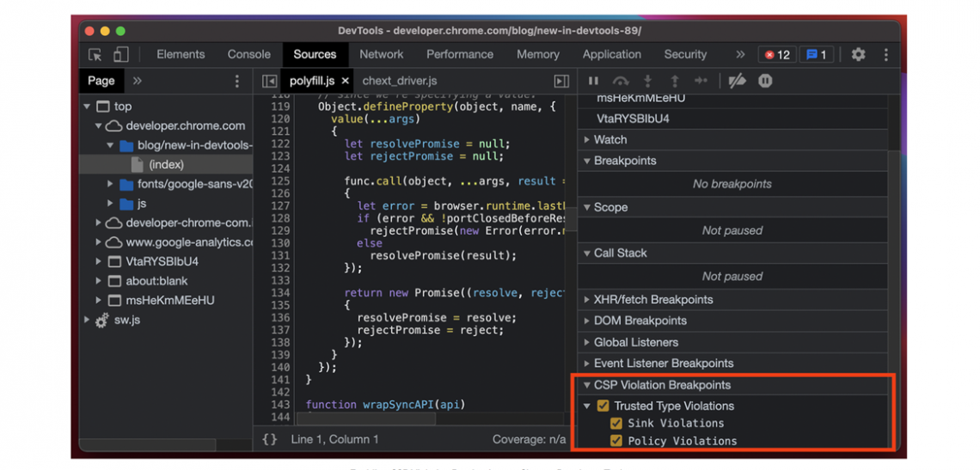980x470 pixels.
Task: Switch to the Network tab
Action: [x=381, y=54]
